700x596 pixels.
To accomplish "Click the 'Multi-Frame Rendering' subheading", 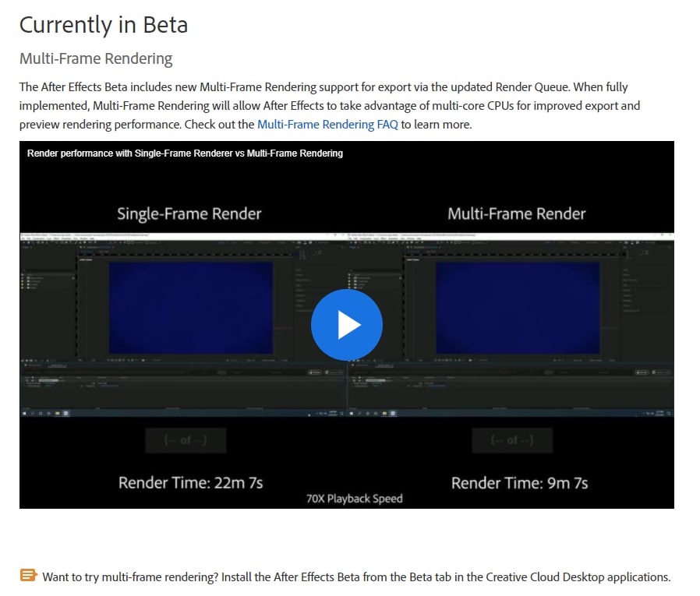I will coord(96,58).
